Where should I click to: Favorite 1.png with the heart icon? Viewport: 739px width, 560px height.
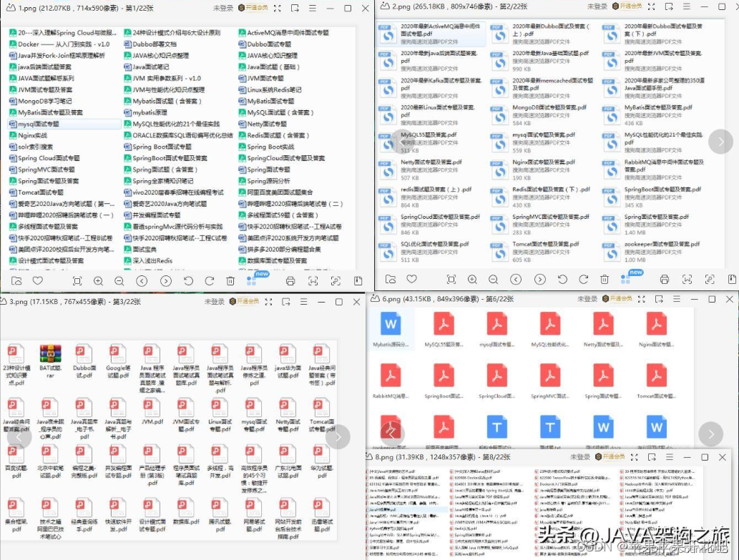point(38,280)
